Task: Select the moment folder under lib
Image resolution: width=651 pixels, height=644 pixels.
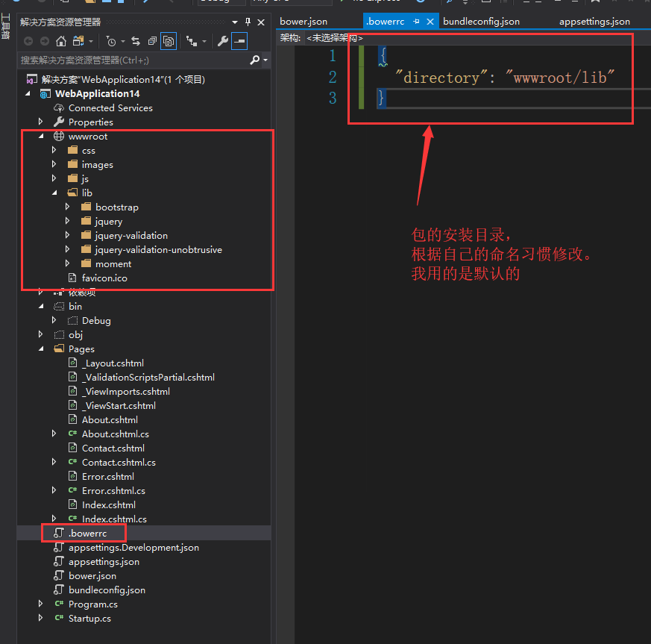Action: coord(113,264)
